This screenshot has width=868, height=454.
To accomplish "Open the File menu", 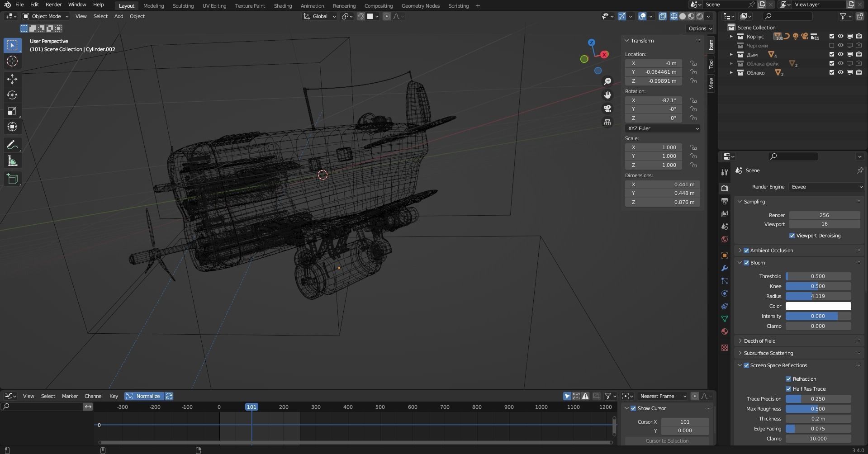I will 19,5.
